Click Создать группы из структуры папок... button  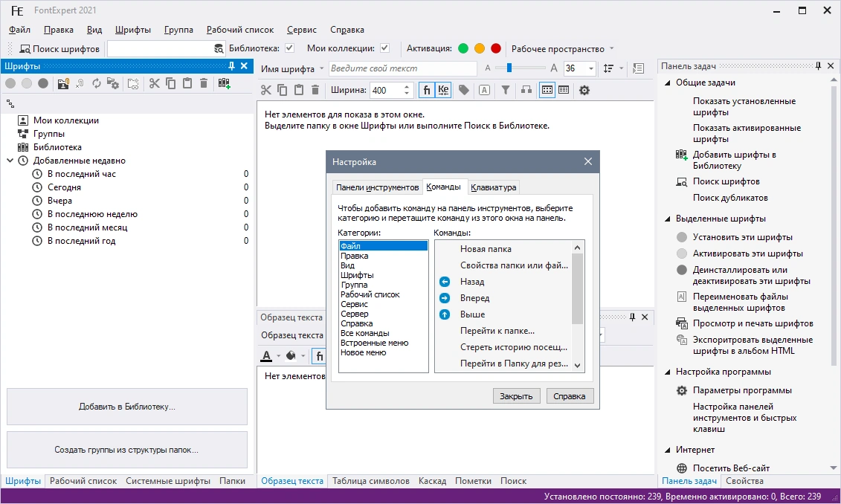point(127,450)
